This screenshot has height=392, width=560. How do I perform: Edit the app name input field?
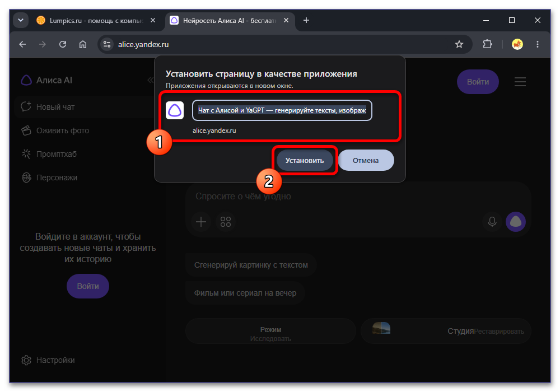tap(282, 110)
